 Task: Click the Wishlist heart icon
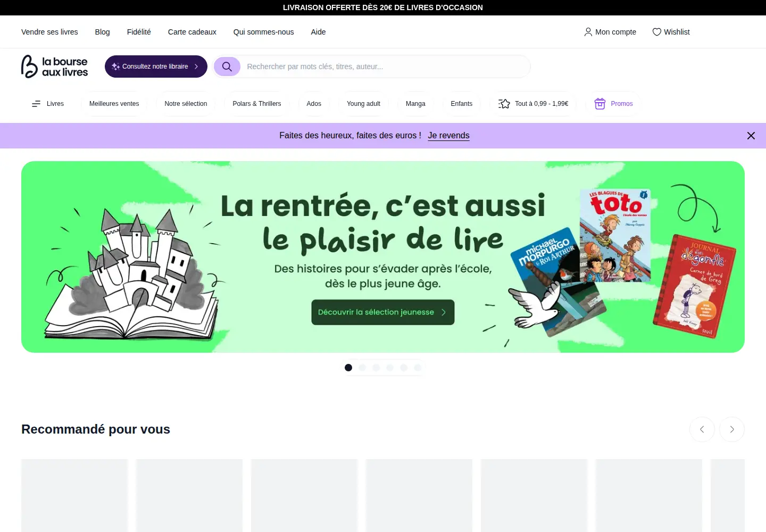pos(657,32)
